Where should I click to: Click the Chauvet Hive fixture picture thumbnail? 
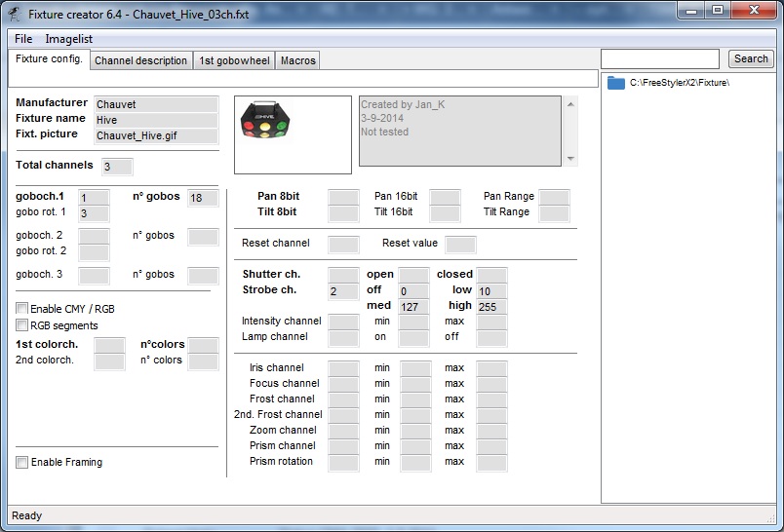coord(293,133)
